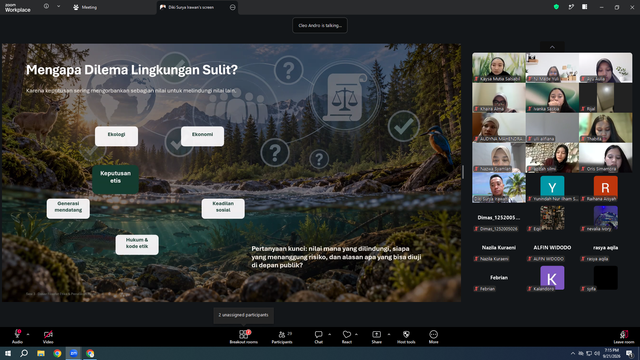Collapse the participant gallery with up chevron
Viewport: 640px width, 360px height.
552,47
